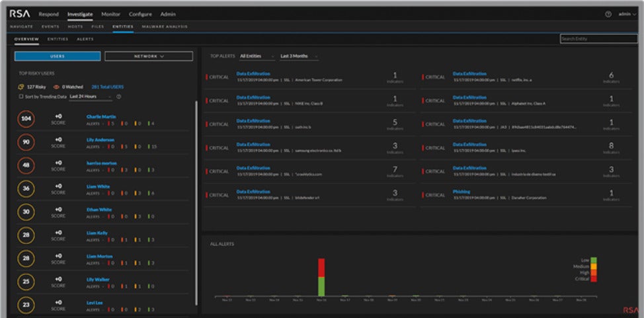This screenshot has height=318, width=644.
Task: Click the green low segment of chart bar
Action: (321, 286)
